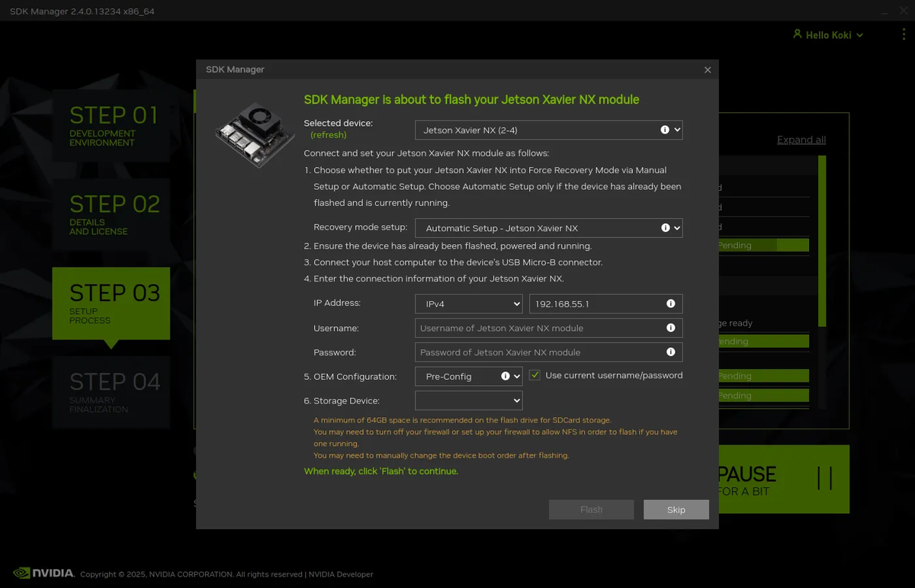Click info icon in Username field
Image resolution: width=915 pixels, height=588 pixels.
point(671,328)
